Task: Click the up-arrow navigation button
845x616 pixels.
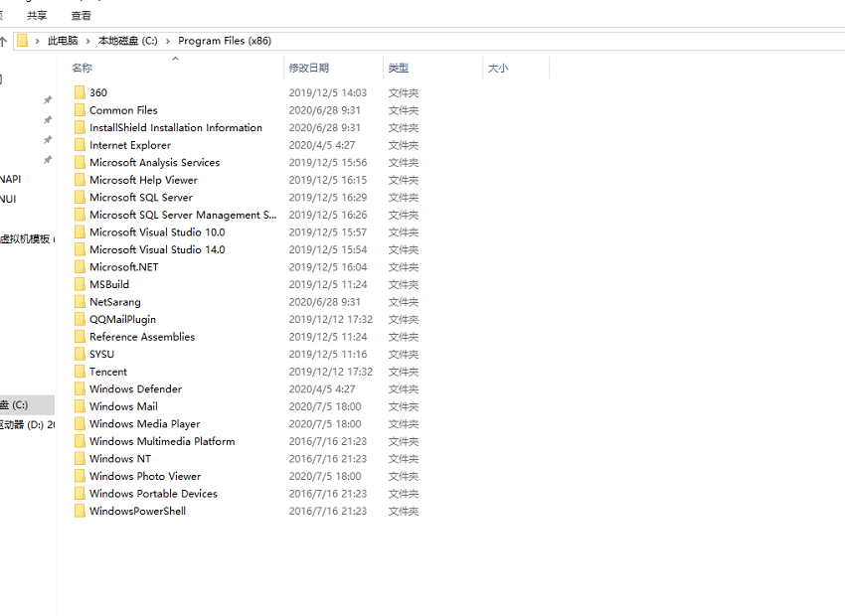Action: 3,41
